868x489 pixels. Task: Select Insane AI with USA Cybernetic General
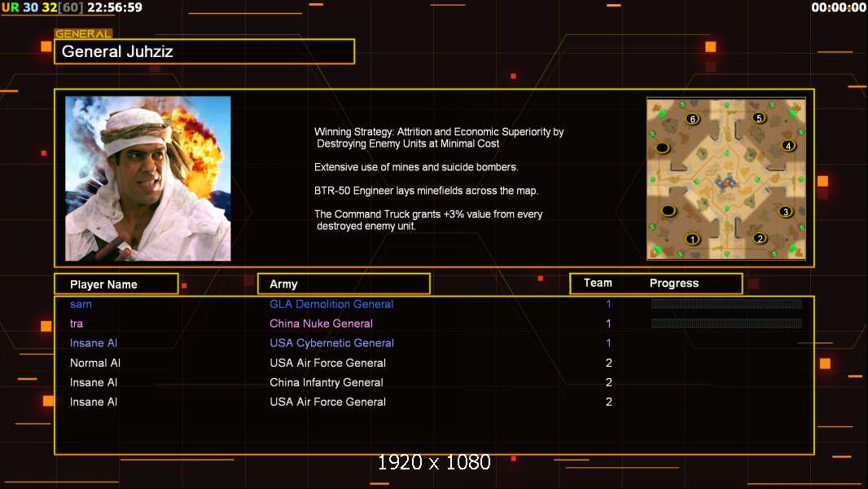(94, 343)
